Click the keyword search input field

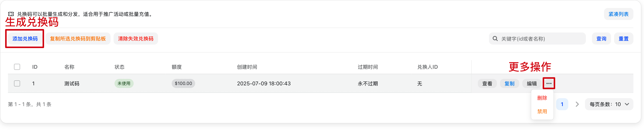click(537, 39)
